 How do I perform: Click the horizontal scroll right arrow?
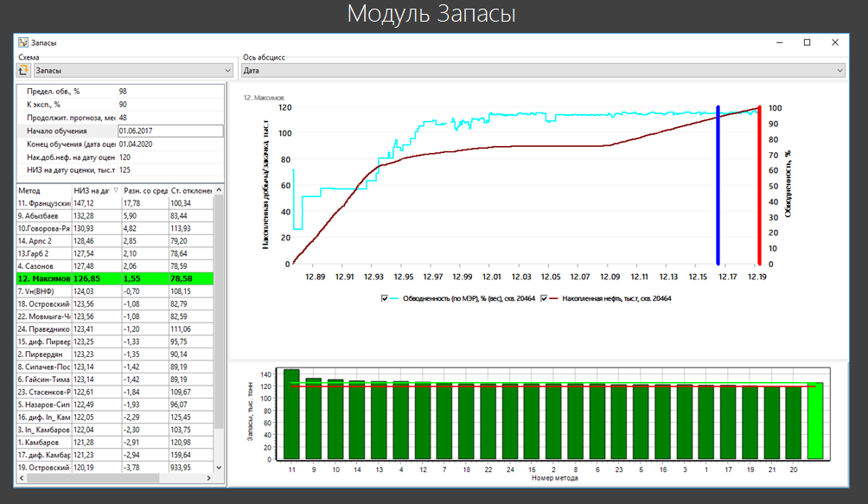pos(208,478)
